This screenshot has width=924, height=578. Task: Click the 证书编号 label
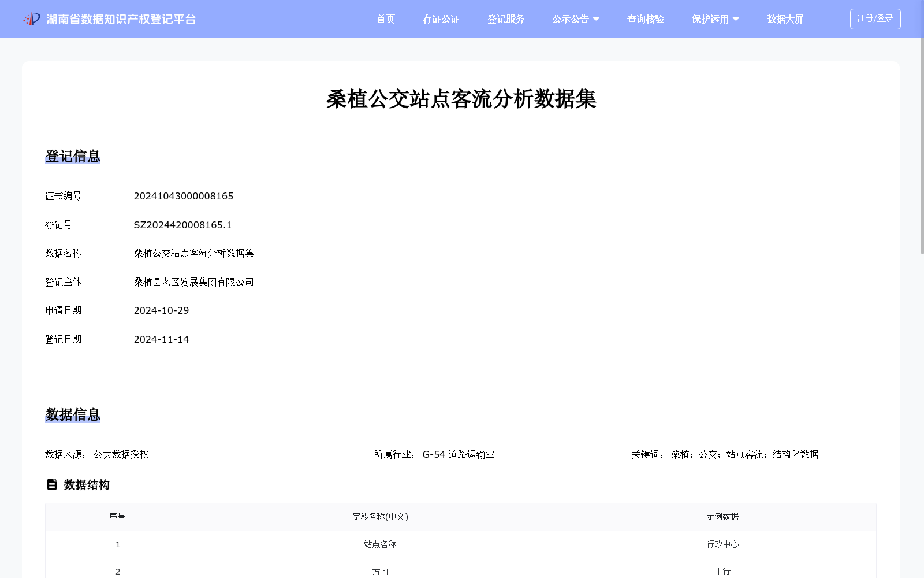point(64,196)
